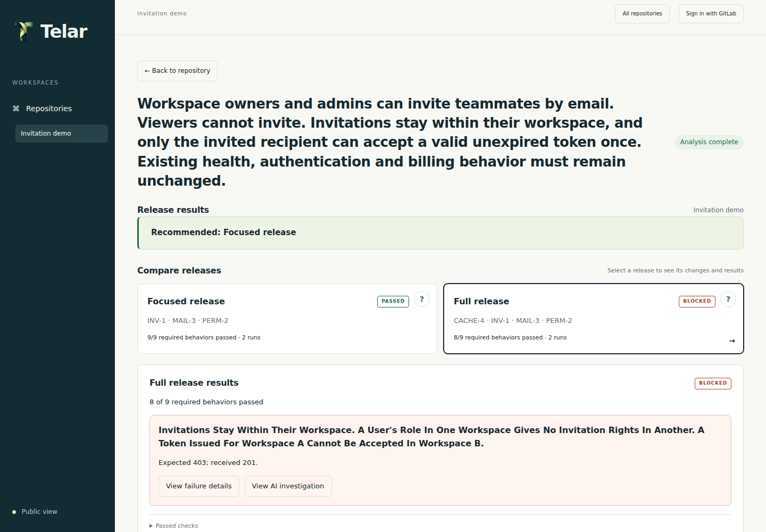Click the Repositories command icon in sidebar
This screenshot has height=532, width=766.
pos(16,109)
